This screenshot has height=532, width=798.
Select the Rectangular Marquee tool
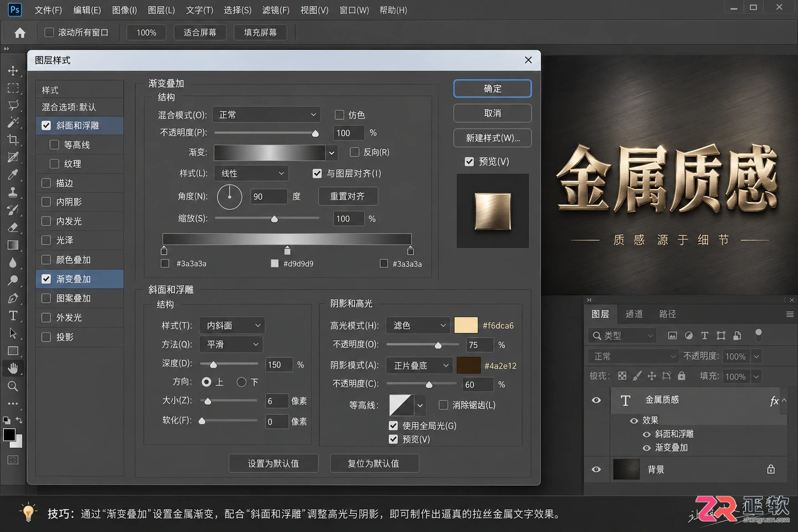13,88
